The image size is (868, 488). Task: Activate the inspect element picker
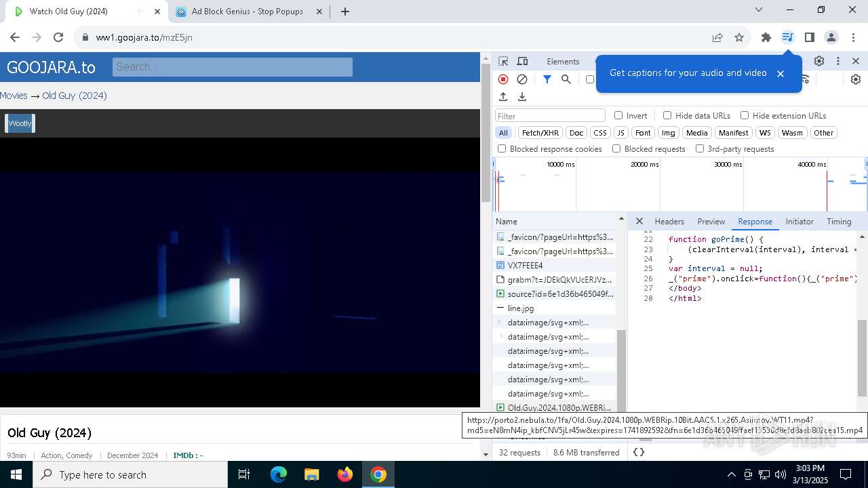tap(503, 61)
